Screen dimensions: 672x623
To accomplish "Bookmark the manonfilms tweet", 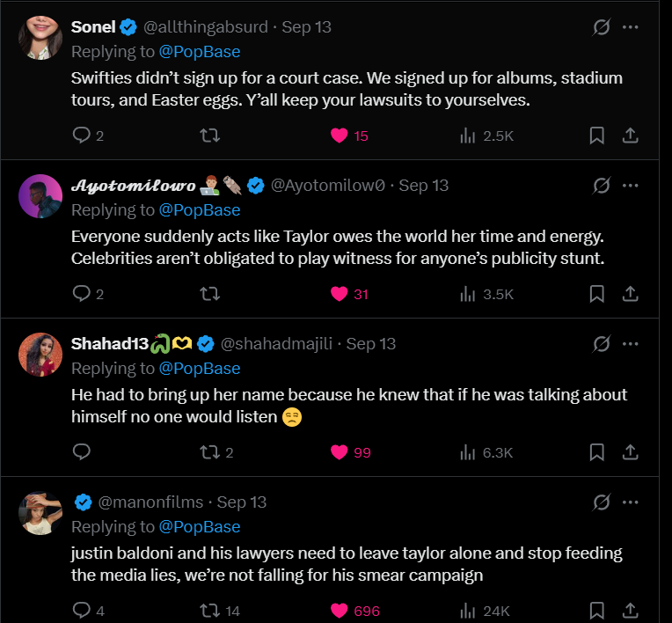I will pos(596,611).
